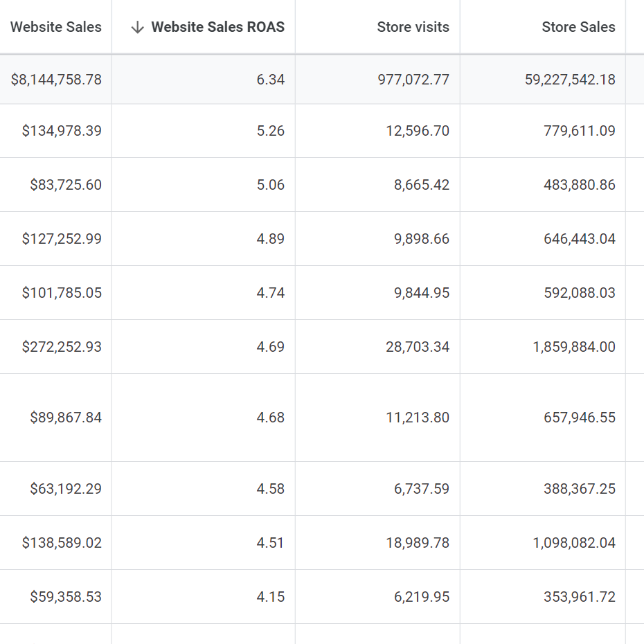Click ROAS cell showing 4.74

pos(271,293)
